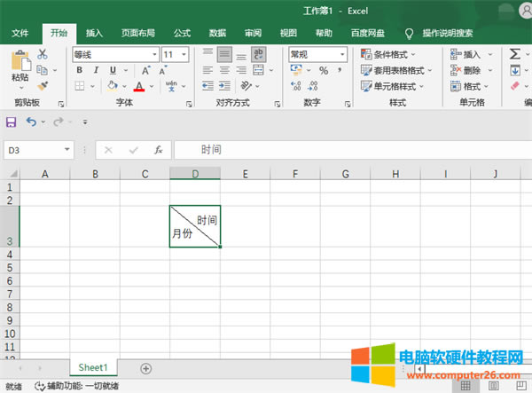Screen dimensions: 532x393
Task: Activate the Format Painter brush
Action: (x=43, y=86)
